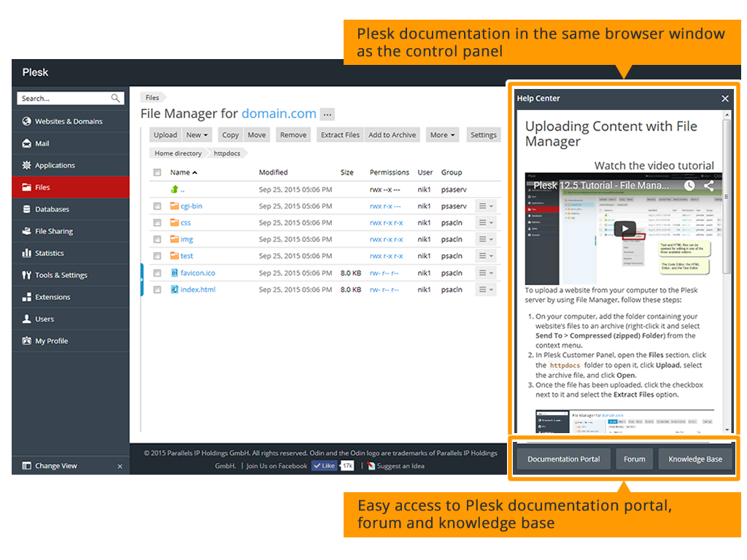Open the up-level parent directory arrow icon
Image resolution: width=747 pixels, height=560 pixels.
[174, 190]
